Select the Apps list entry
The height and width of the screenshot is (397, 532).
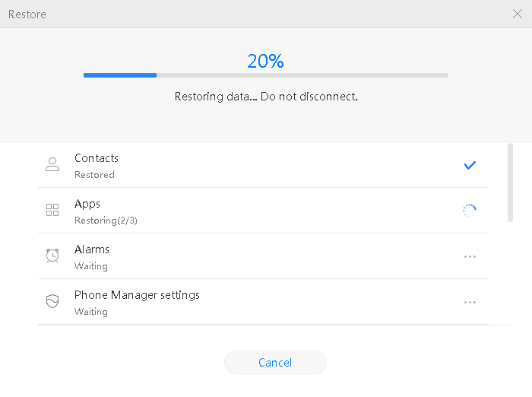tap(263, 211)
